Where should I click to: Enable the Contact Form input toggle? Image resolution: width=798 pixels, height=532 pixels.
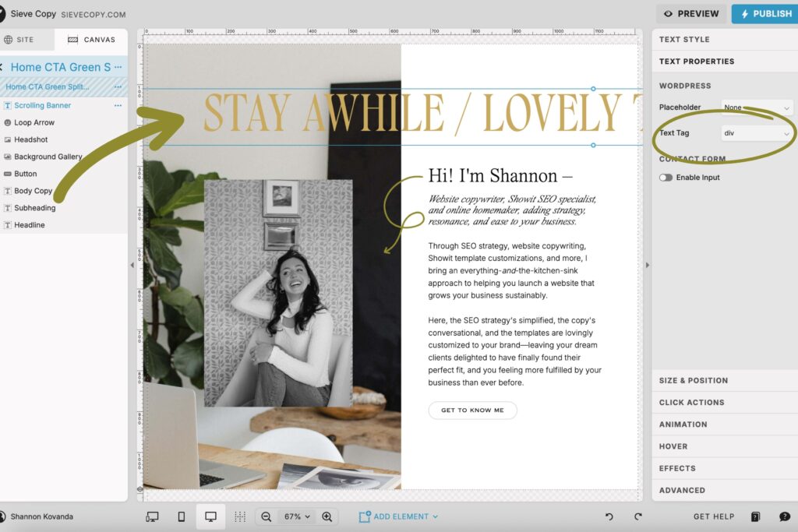coord(666,178)
